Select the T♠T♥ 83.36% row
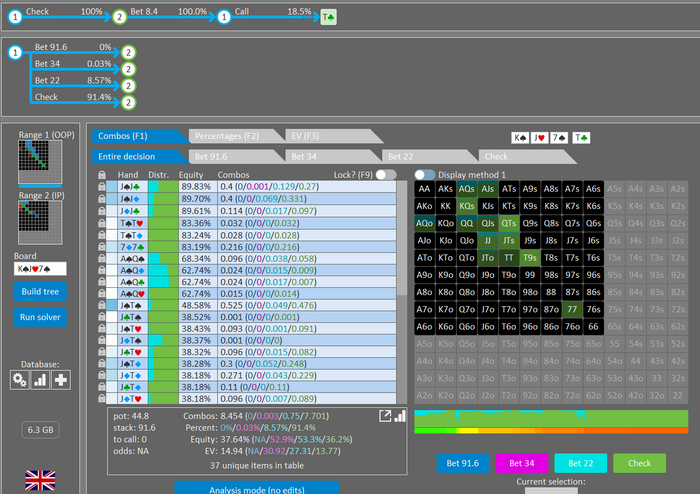Screen dimensions: 700x494 pos(251,223)
